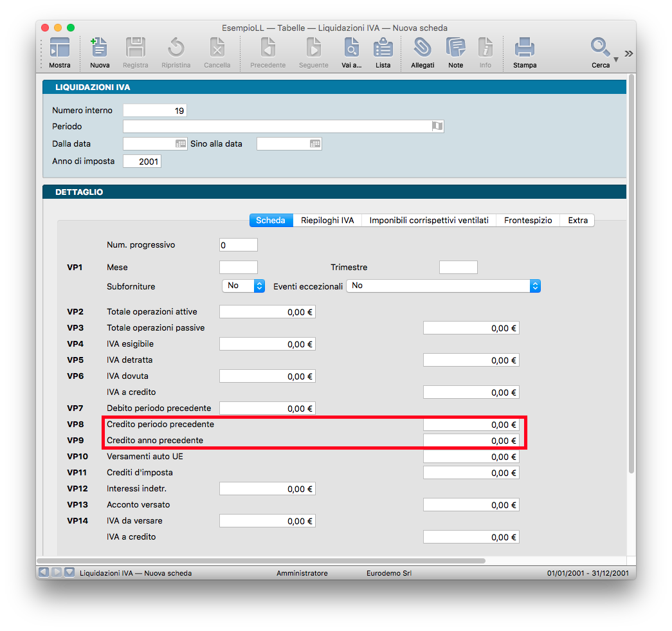Click the Extra tab
Image resolution: width=672 pixels, height=631 pixels.
point(577,220)
